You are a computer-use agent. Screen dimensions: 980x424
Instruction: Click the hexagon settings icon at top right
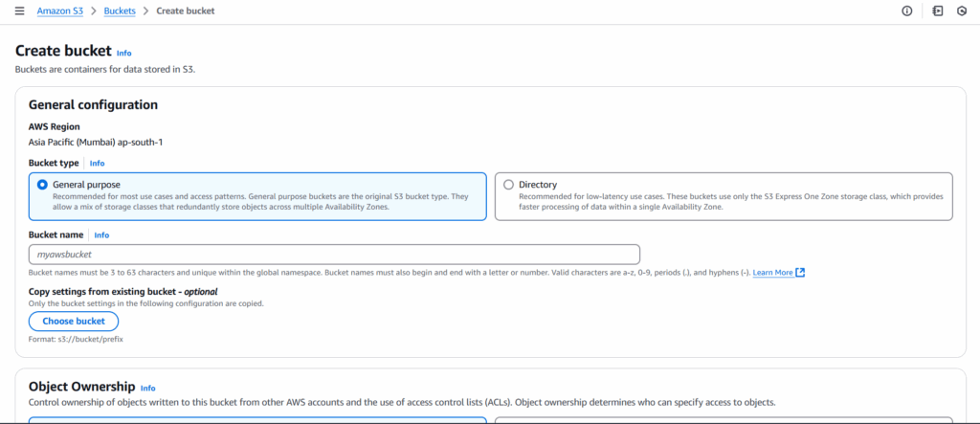pyautogui.click(x=962, y=11)
